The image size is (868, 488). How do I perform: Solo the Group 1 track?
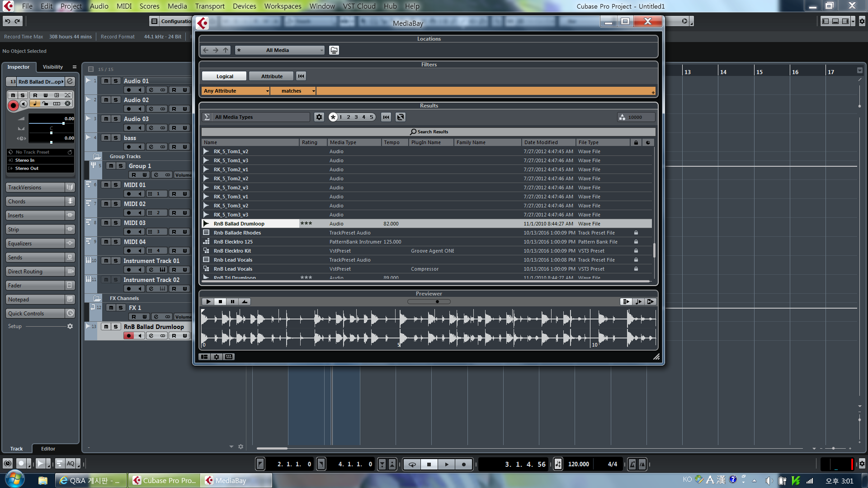pyautogui.click(x=121, y=166)
